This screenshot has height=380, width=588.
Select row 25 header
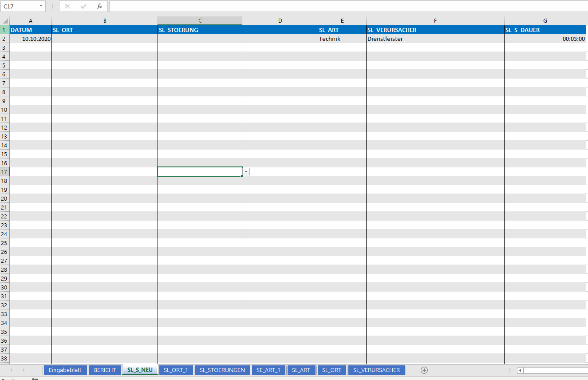tap(4, 243)
